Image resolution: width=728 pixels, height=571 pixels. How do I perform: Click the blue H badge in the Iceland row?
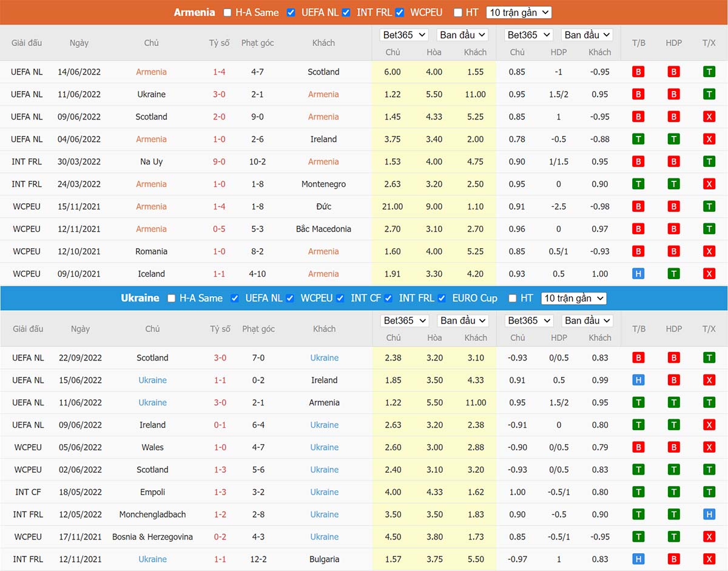click(x=638, y=274)
